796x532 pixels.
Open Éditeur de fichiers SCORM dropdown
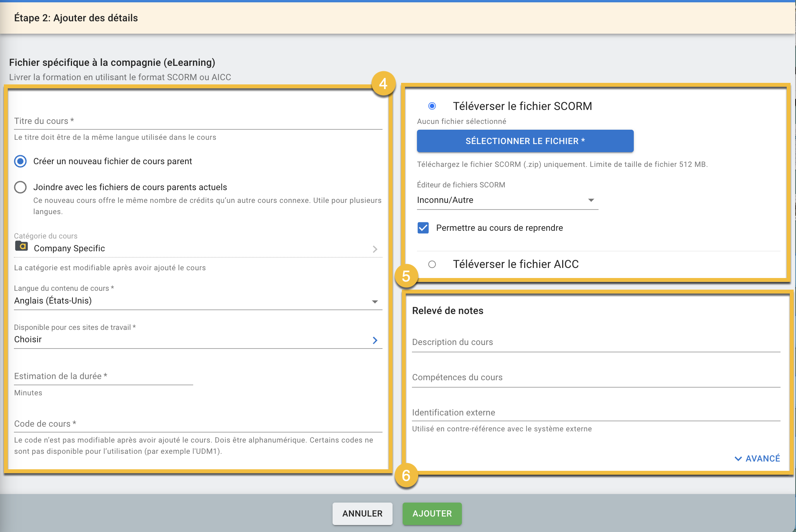pyautogui.click(x=507, y=200)
